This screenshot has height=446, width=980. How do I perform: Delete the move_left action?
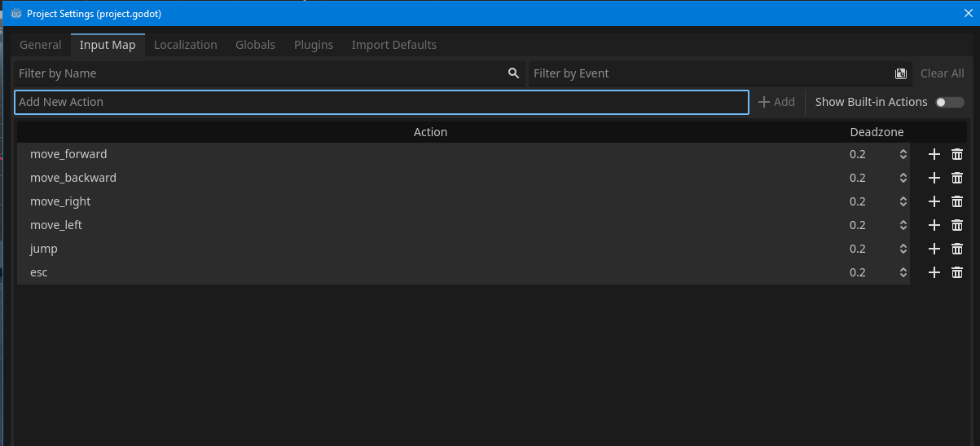[x=957, y=226]
